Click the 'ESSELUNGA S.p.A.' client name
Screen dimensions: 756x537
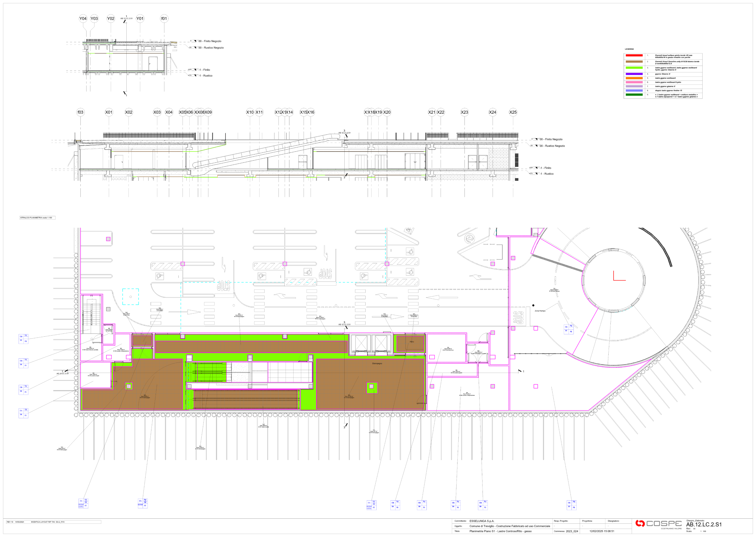click(482, 521)
